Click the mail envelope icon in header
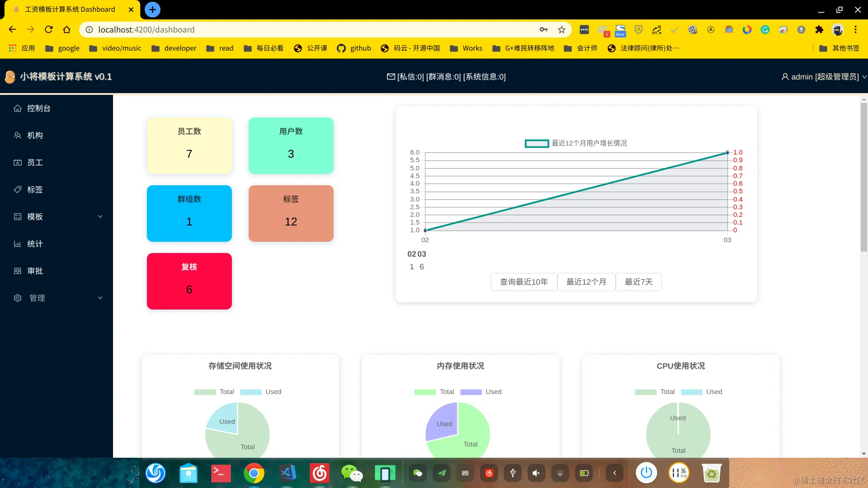 tap(391, 77)
